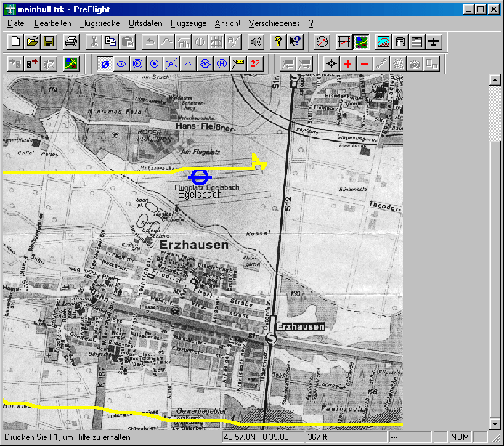The image size is (504, 446).
Task: Save the track with floppy disk icon
Action: click(x=49, y=41)
